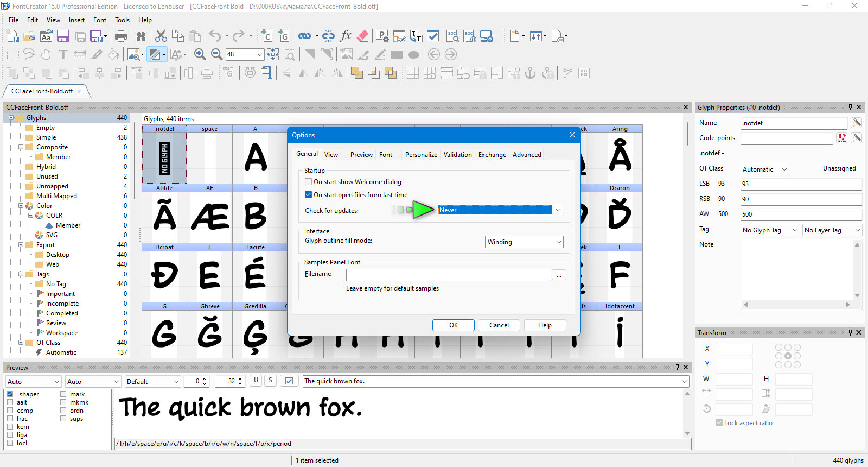
Task: Click the eraser icon in toolbar
Action: point(363,36)
